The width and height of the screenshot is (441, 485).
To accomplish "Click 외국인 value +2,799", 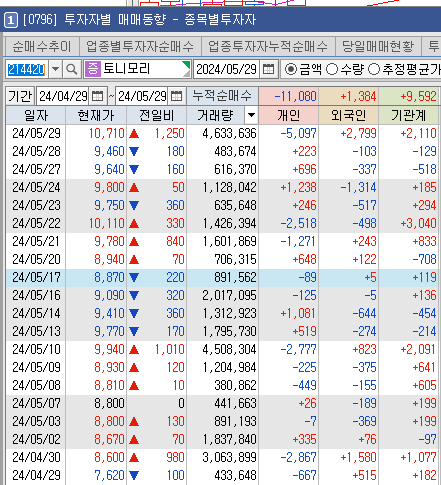I will pyautogui.click(x=358, y=133).
